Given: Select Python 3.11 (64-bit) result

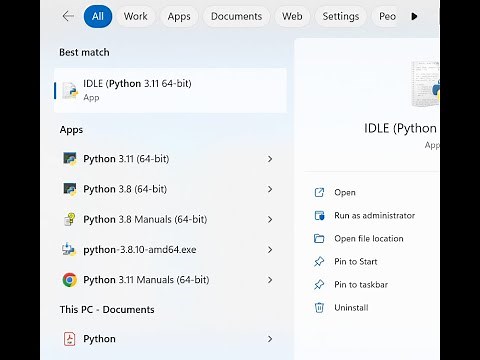Looking at the screenshot, I should pos(169,159).
